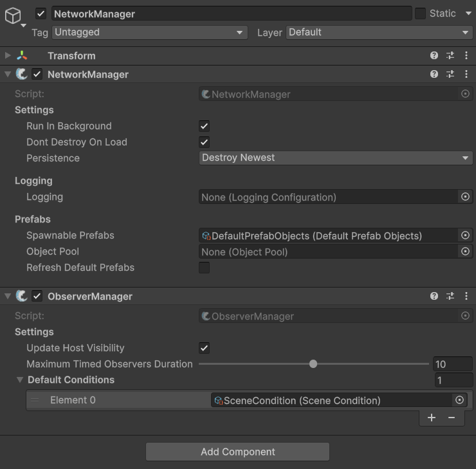Open the object picker for Spawnable Prefabs
This screenshot has height=469, width=476.
coord(466,235)
